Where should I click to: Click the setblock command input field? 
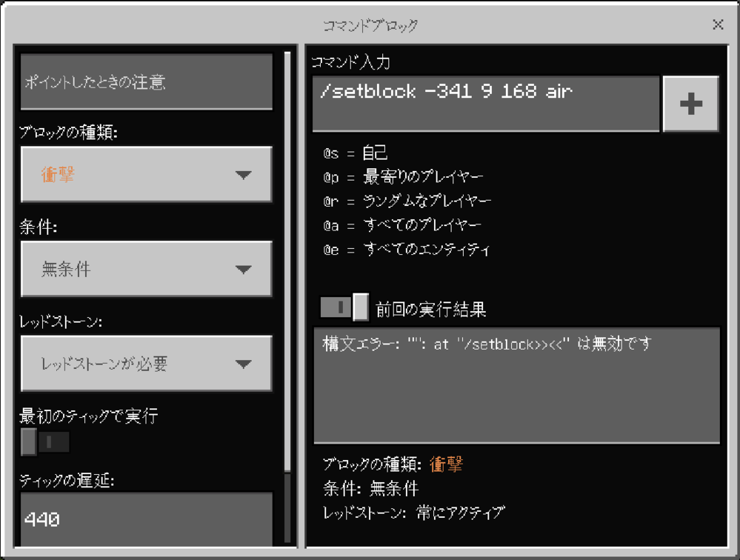pos(485,103)
